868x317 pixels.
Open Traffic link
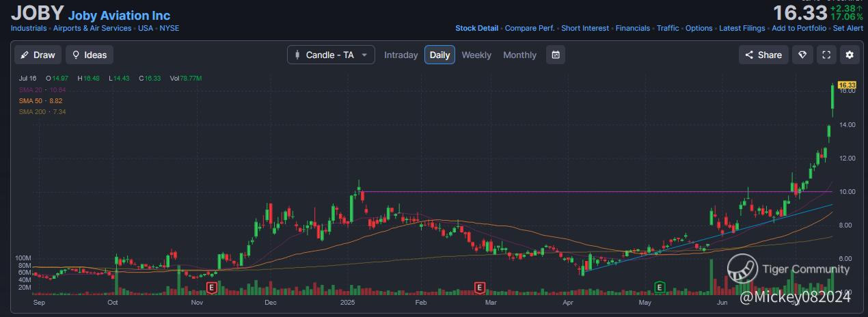[x=668, y=28]
